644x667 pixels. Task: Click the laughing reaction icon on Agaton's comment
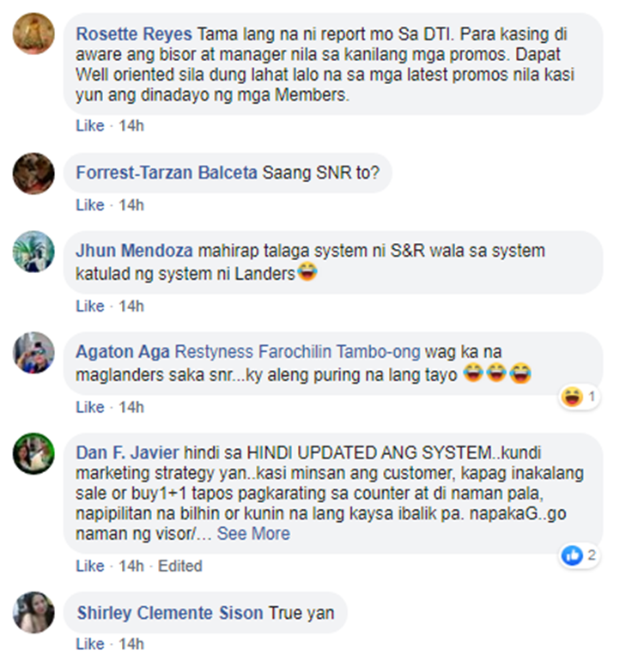coord(572,397)
